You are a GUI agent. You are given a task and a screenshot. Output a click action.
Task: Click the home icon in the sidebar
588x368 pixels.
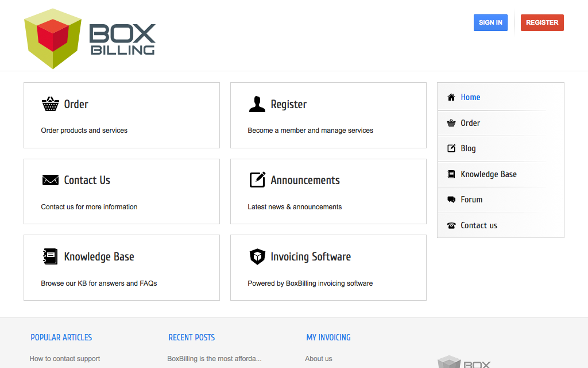tap(451, 97)
